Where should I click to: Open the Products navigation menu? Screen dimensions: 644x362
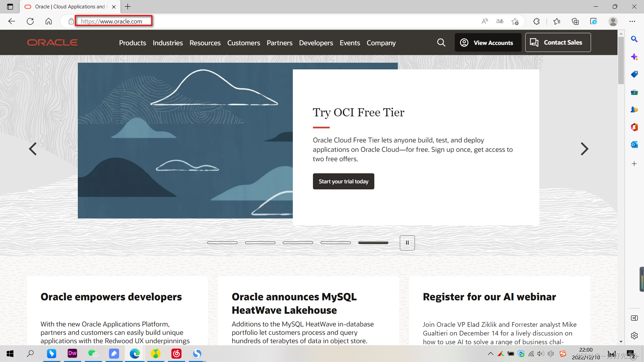(x=132, y=43)
